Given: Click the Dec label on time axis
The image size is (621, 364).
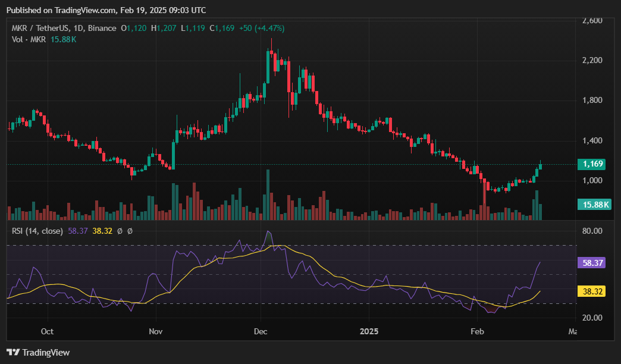Looking at the screenshot, I should [261, 331].
